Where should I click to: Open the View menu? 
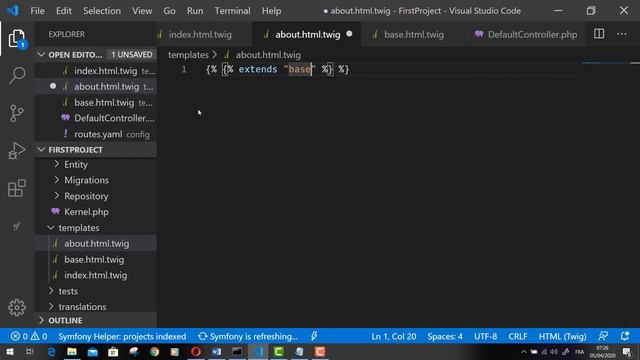[x=142, y=11]
